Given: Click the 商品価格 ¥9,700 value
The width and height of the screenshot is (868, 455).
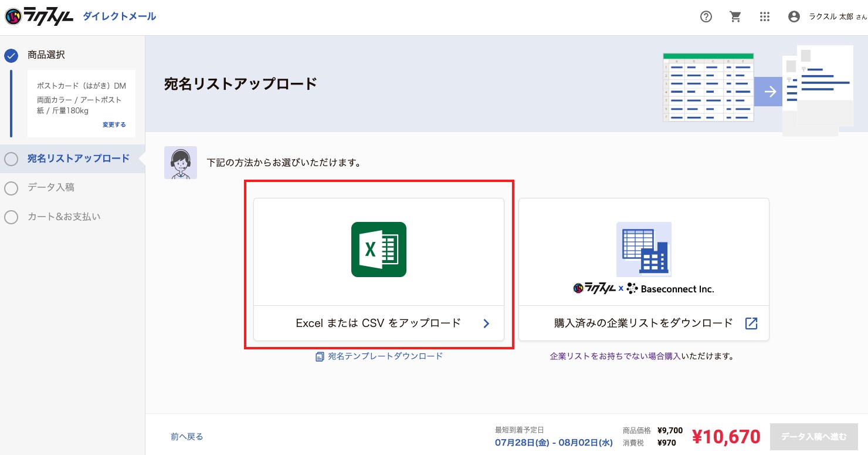Looking at the screenshot, I should (670, 431).
